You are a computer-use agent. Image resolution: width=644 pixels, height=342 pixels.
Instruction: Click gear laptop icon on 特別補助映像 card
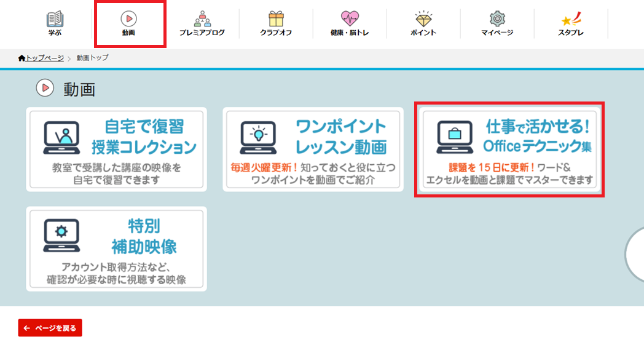pos(61,235)
